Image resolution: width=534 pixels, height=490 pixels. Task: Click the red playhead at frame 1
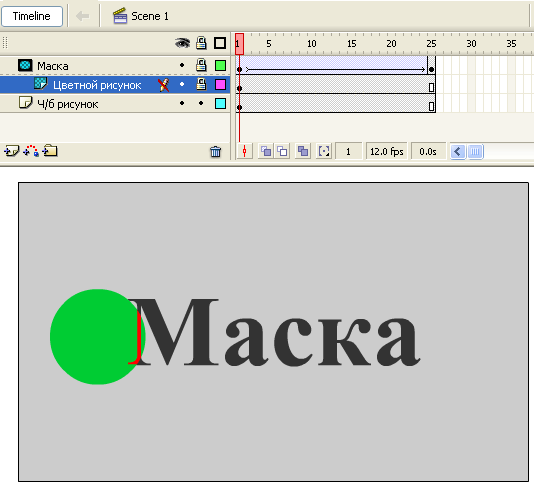coord(239,44)
